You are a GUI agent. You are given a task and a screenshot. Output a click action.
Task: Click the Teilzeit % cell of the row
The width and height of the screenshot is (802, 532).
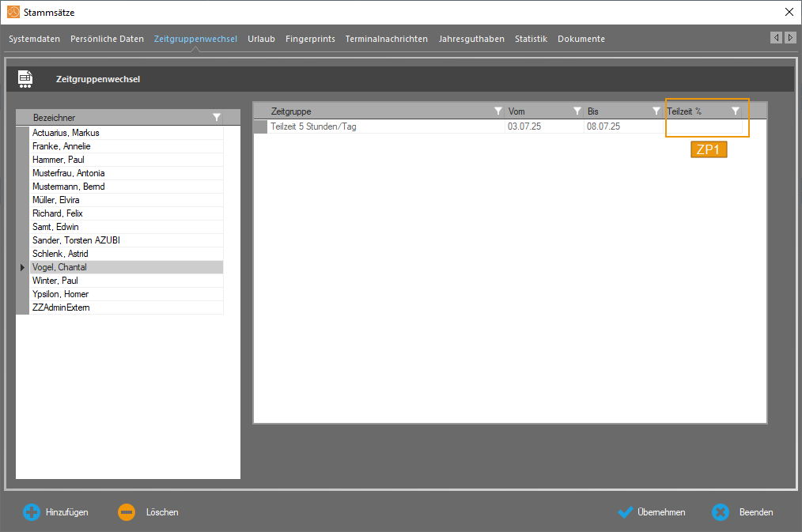[x=704, y=126]
